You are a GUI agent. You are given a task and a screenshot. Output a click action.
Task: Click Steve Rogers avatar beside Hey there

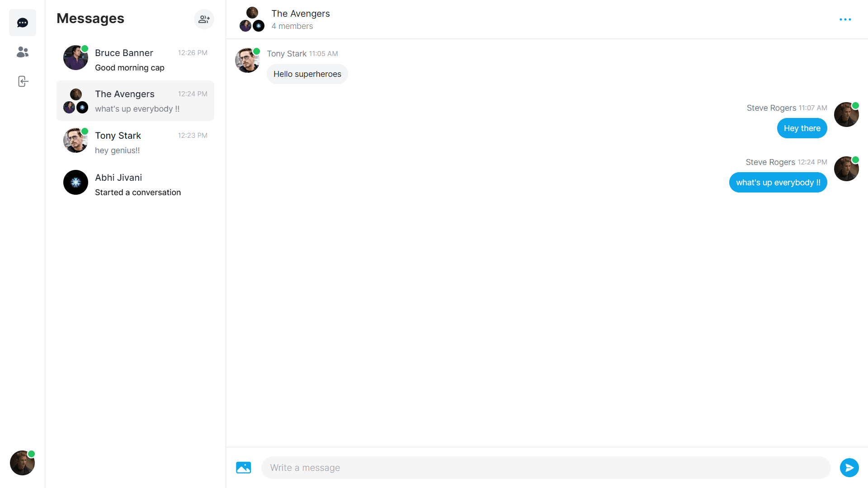point(846,114)
